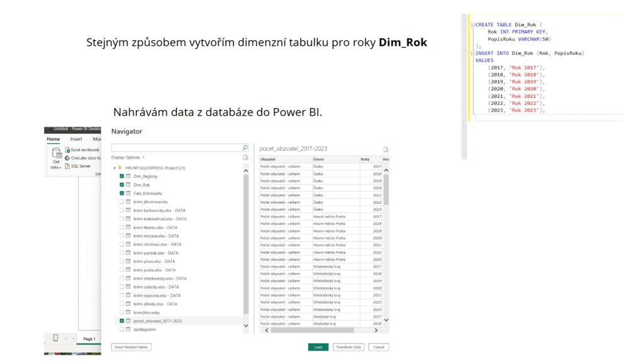Switch to the Insert ribbon tab
The image size is (644, 361).
(76, 139)
